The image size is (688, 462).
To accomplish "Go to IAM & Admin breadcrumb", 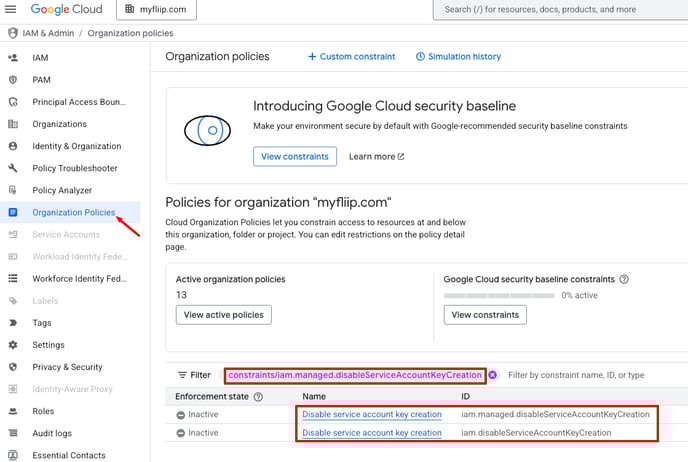I will (48, 33).
